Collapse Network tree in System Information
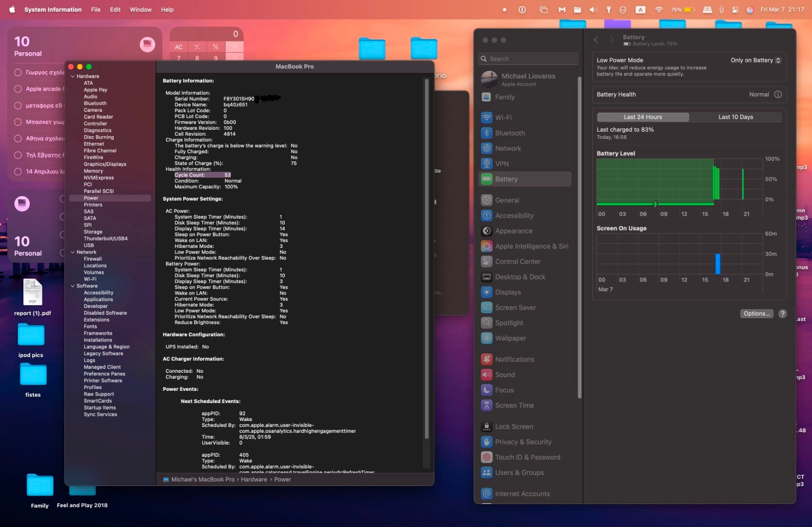 [73, 252]
